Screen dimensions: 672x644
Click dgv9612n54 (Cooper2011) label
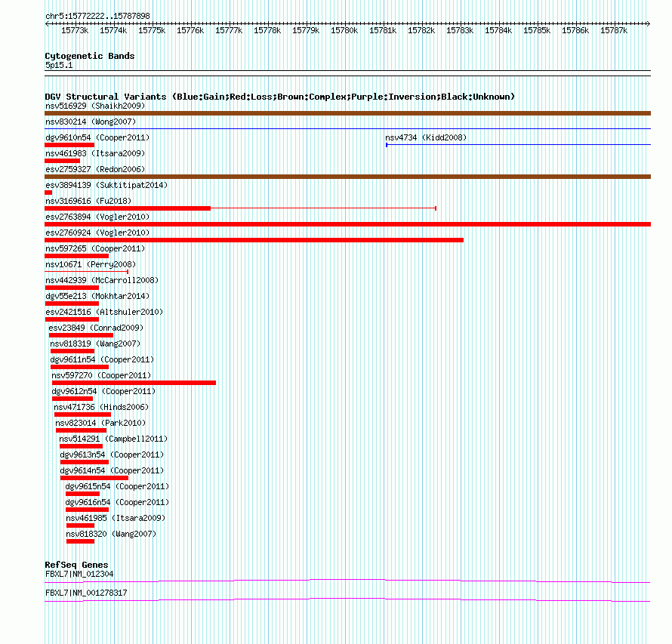point(103,391)
